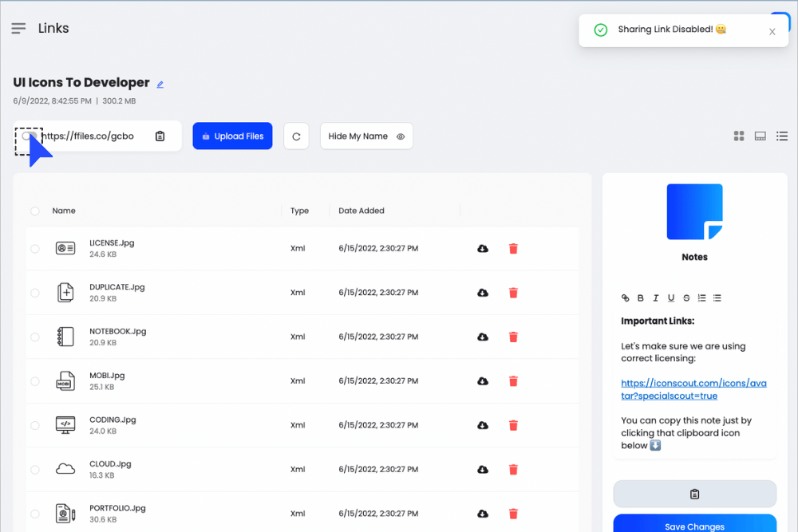Image resolution: width=798 pixels, height=532 pixels.
Task: Click the Hide My Name button
Action: coord(366,136)
